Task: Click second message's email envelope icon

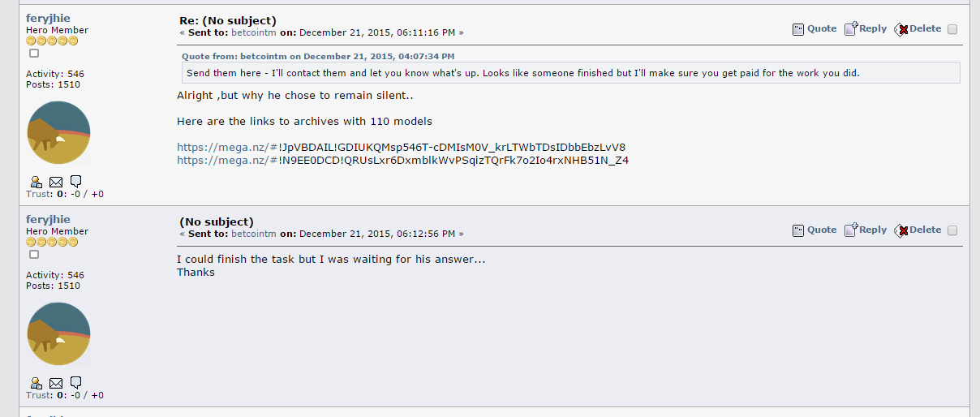Action: [56, 382]
